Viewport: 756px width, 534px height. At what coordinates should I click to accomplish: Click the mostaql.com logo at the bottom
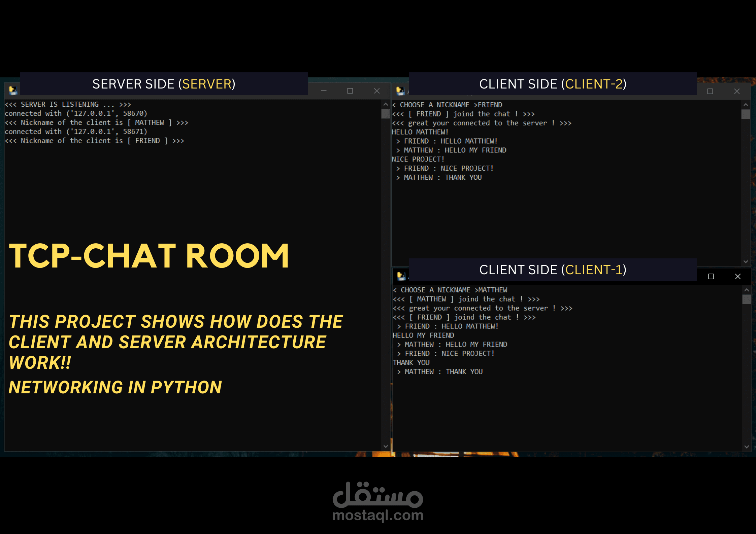(x=378, y=501)
